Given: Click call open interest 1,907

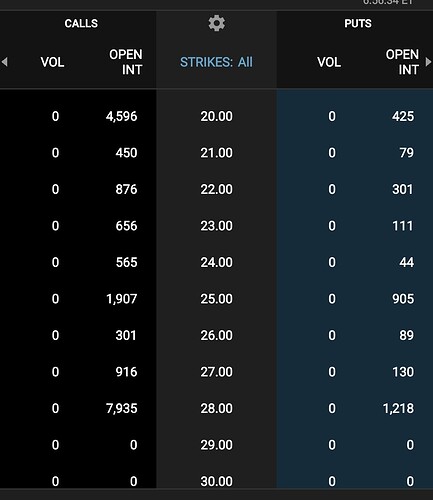Looking at the screenshot, I should tap(122, 299).
